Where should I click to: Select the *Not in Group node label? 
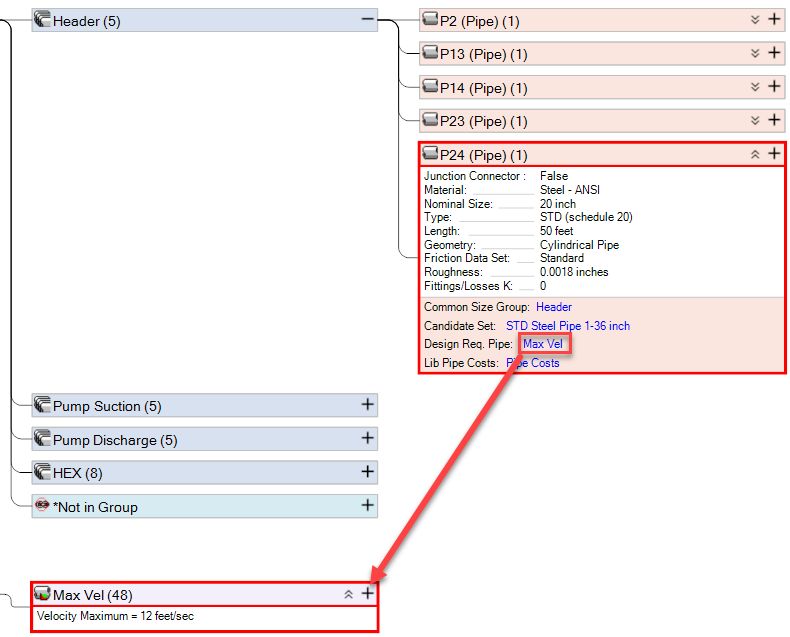pyautogui.click(x=95, y=507)
